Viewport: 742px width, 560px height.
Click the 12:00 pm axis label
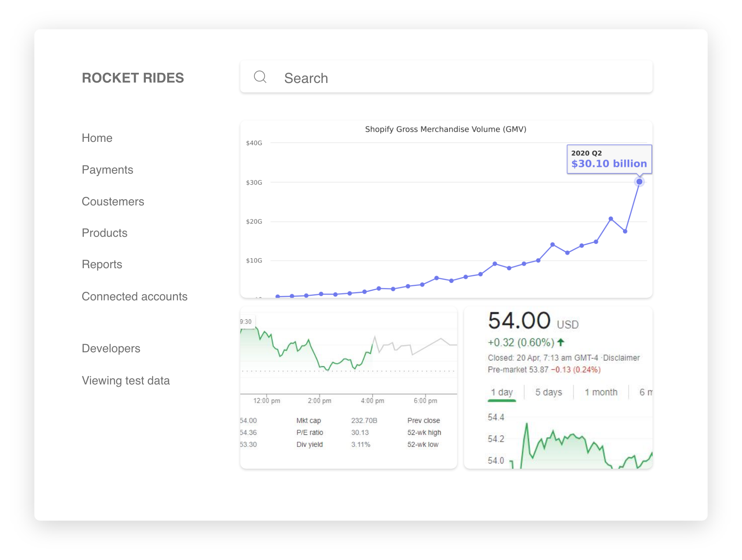pos(266,401)
